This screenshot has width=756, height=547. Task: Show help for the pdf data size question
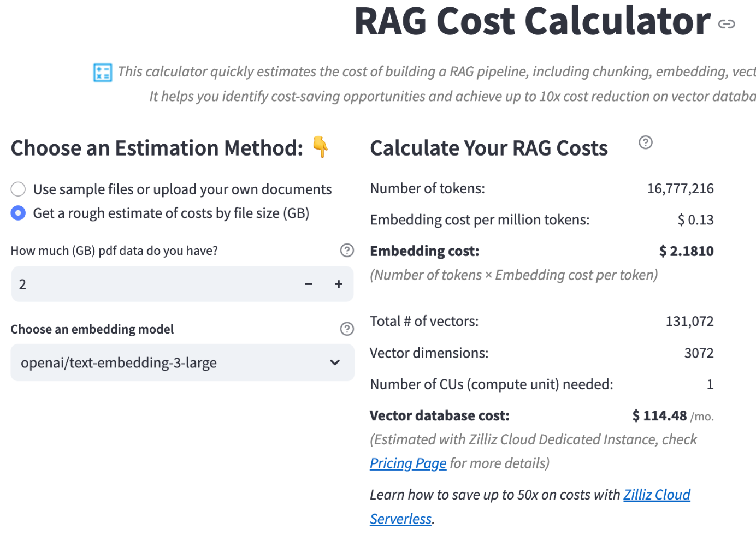tap(347, 251)
